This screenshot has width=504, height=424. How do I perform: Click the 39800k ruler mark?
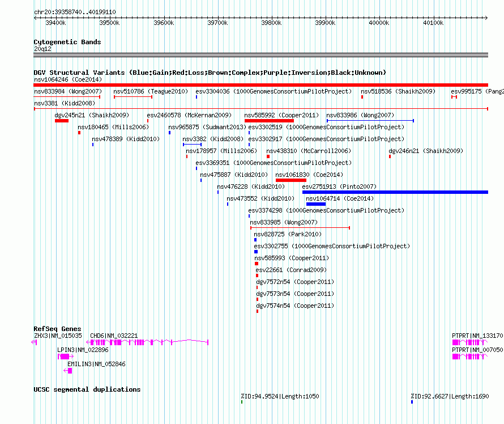pos(271,23)
